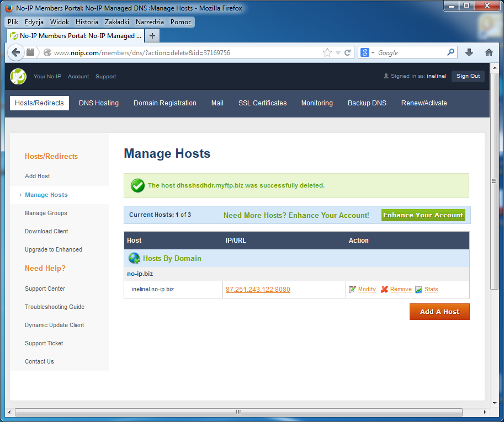Open the Renew/Activate tab
This screenshot has height=422, width=504.
pos(424,103)
